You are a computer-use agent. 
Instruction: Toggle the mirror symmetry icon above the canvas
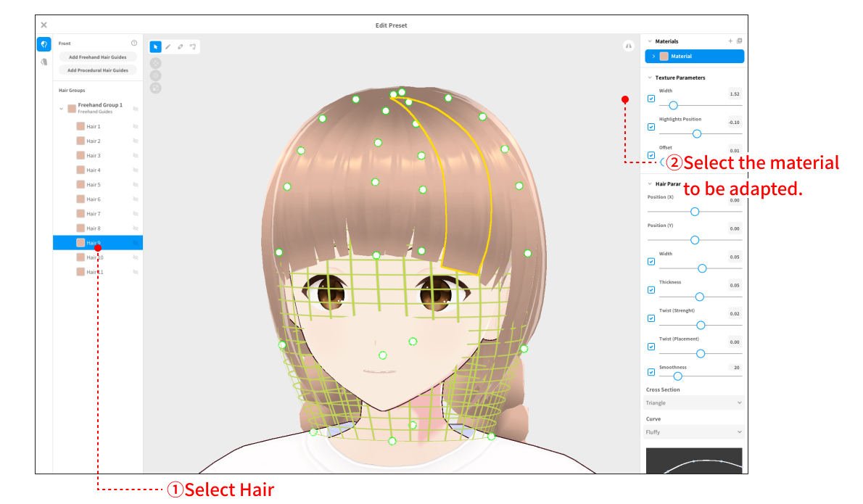coord(628,45)
